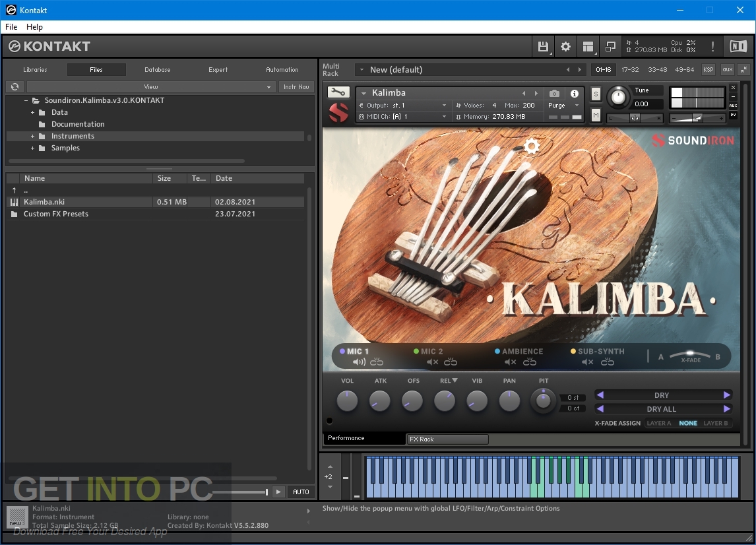Select rack page 17-32

630,70
